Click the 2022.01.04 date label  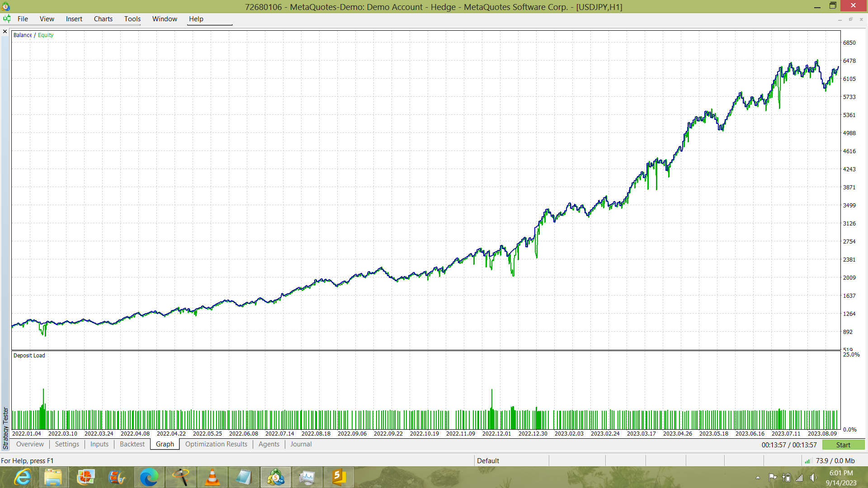(26, 434)
